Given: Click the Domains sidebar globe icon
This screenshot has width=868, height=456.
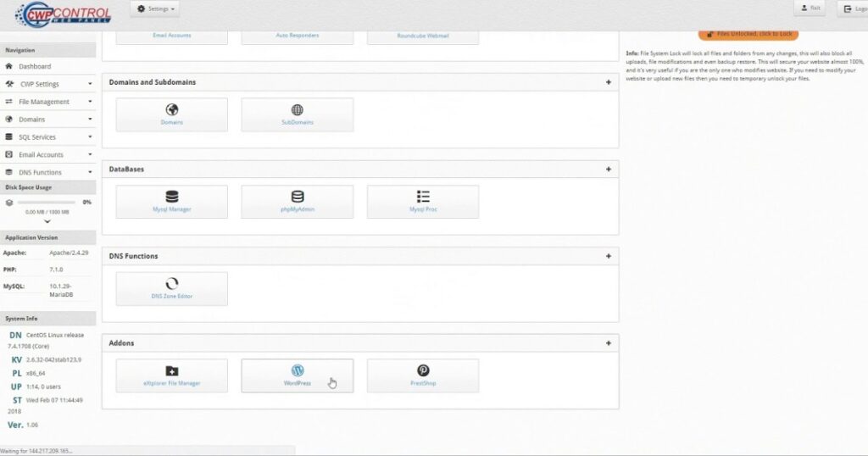Looking at the screenshot, I should [x=8, y=119].
